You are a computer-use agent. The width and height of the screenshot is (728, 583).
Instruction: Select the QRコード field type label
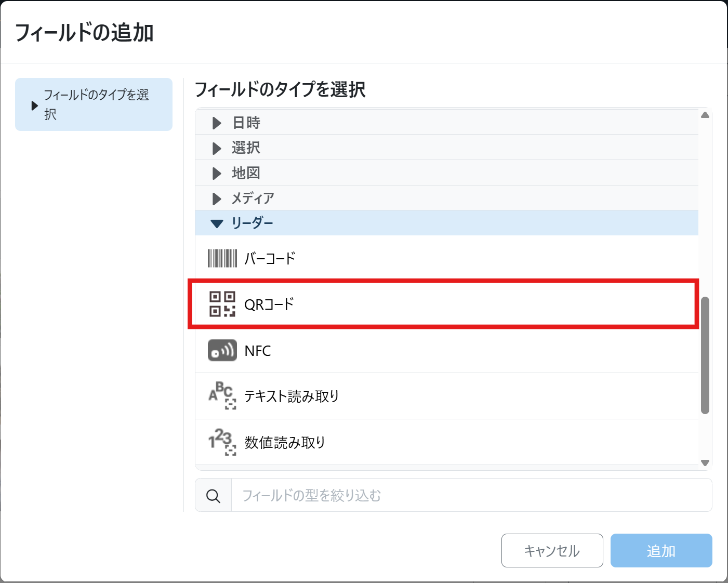click(269, 304)
